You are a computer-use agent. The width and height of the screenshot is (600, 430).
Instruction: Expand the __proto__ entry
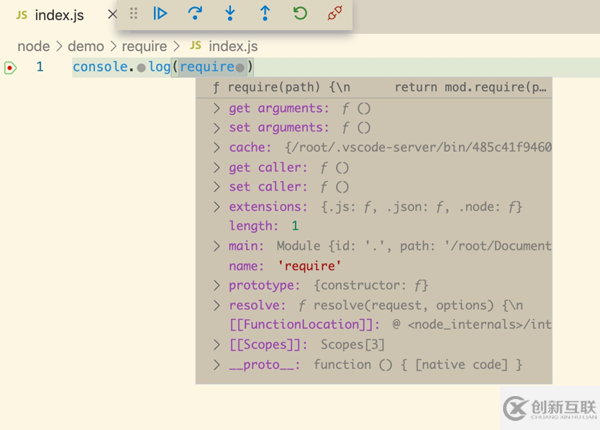[x=217, y=365]
